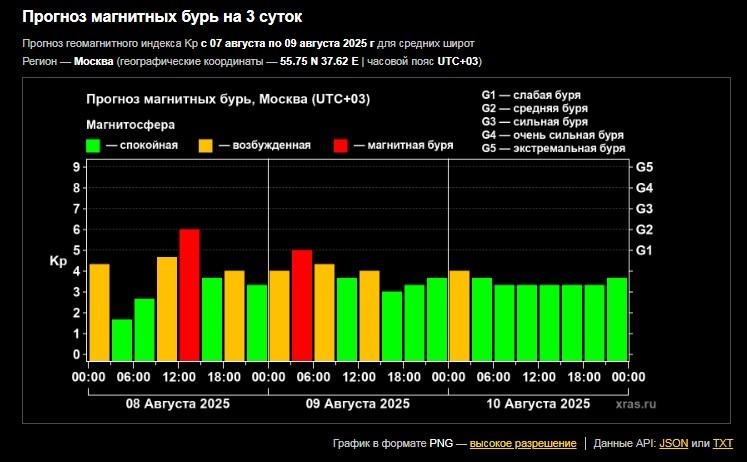Click the 'Магнитосфера' legend heading

click(131, 125)
